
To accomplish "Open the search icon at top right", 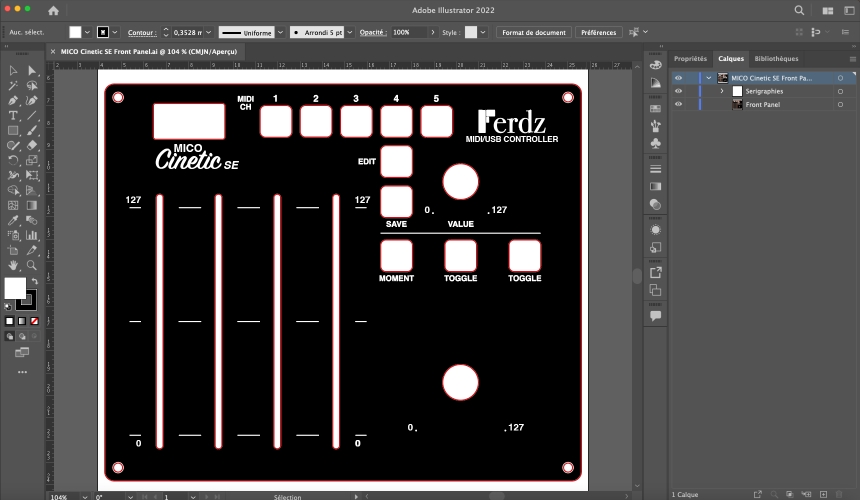I will pos(798,10).
